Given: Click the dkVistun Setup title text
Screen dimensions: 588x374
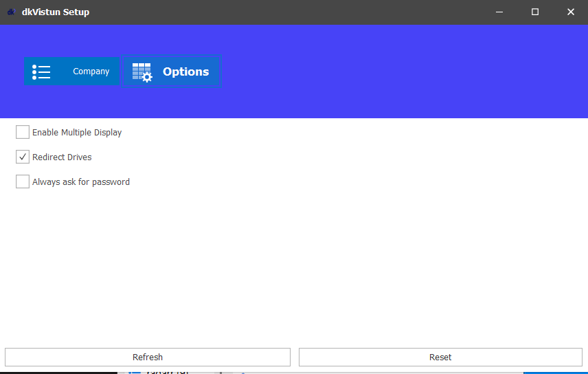Looking at the screenshot, I should coord(56,12).
